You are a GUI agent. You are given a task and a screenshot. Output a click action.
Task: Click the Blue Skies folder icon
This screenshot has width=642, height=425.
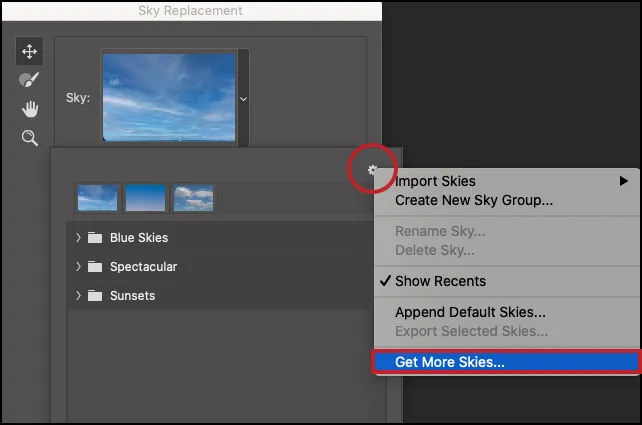(x=95, y=238)
